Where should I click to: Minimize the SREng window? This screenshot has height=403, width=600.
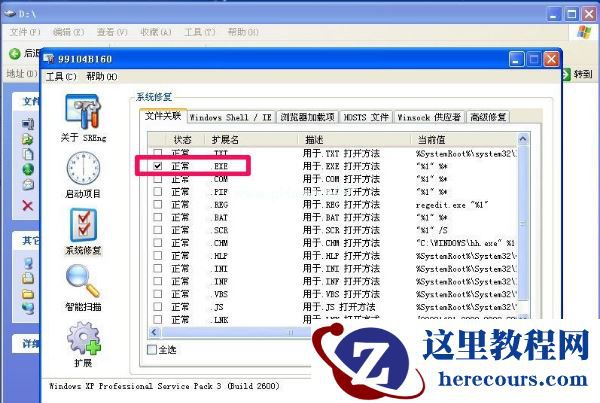[517, 59]
